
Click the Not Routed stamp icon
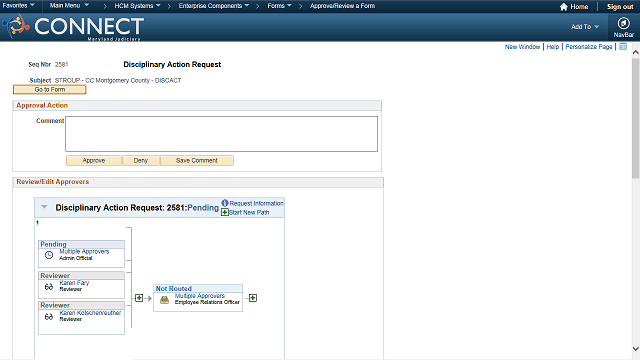click(x=164, y=300)
